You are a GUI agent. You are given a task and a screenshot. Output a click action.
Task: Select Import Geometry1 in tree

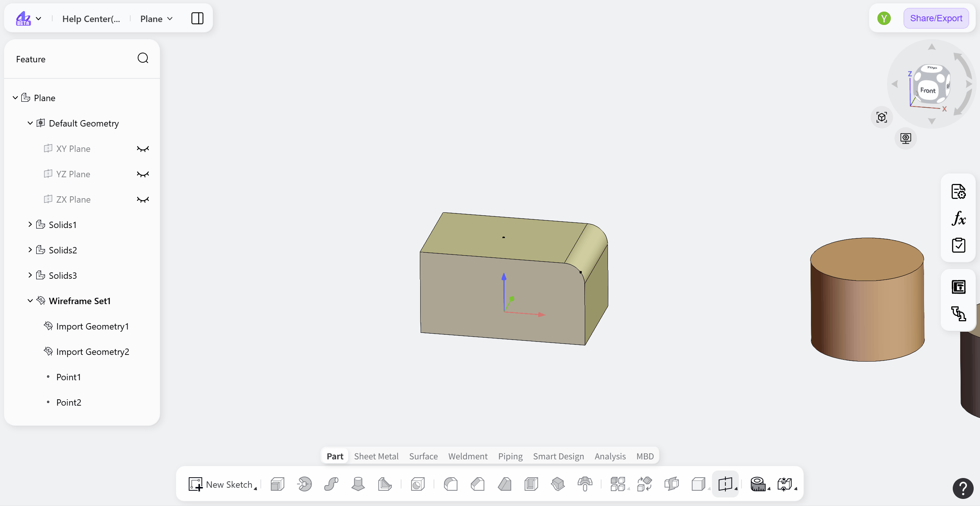pos(92,327)
